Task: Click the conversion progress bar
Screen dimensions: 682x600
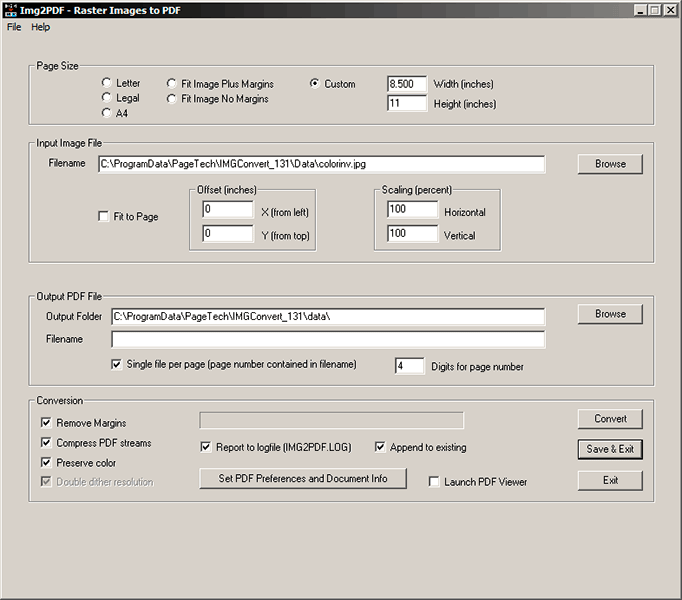Action: click(331, 420)
